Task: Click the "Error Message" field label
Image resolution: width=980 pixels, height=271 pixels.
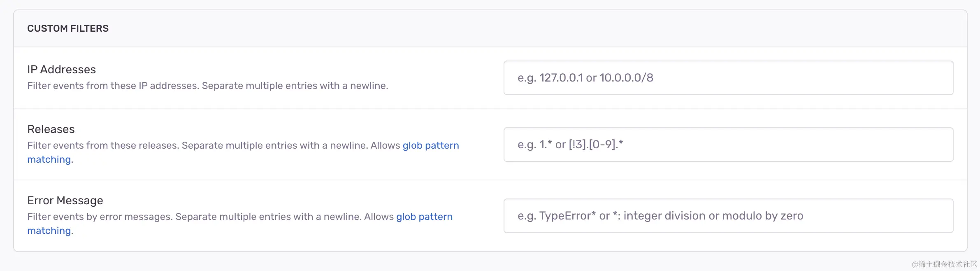Action: coord(65,201)
